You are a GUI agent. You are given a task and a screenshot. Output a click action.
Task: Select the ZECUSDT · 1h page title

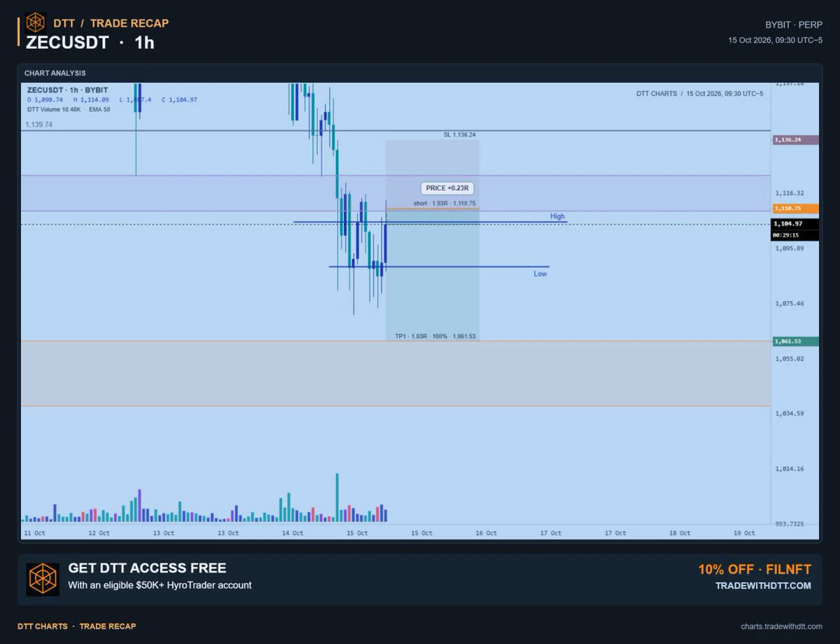pos(90,43)
